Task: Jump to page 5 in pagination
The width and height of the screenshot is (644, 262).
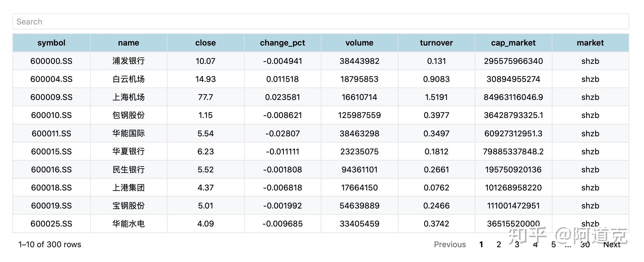Action: coord(553,245)
